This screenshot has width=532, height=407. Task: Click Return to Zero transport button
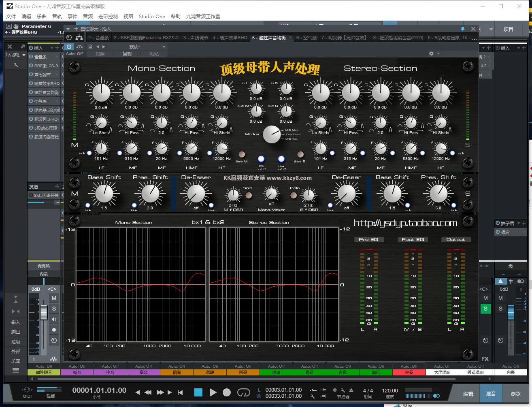[181, 392]
